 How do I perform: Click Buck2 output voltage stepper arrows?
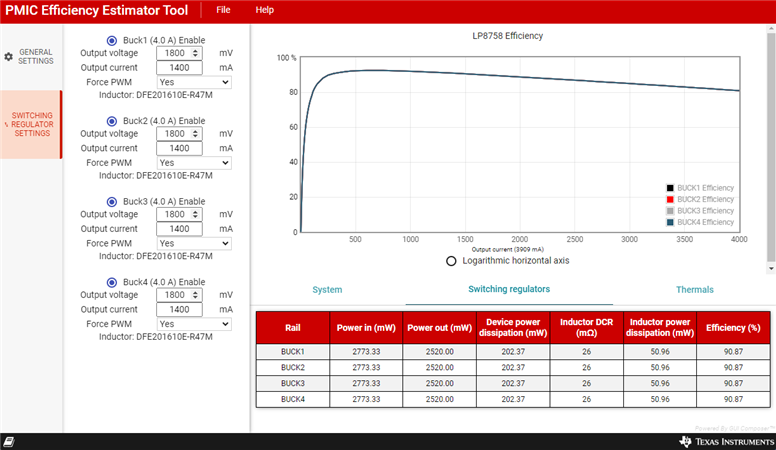tap(195, 134)
